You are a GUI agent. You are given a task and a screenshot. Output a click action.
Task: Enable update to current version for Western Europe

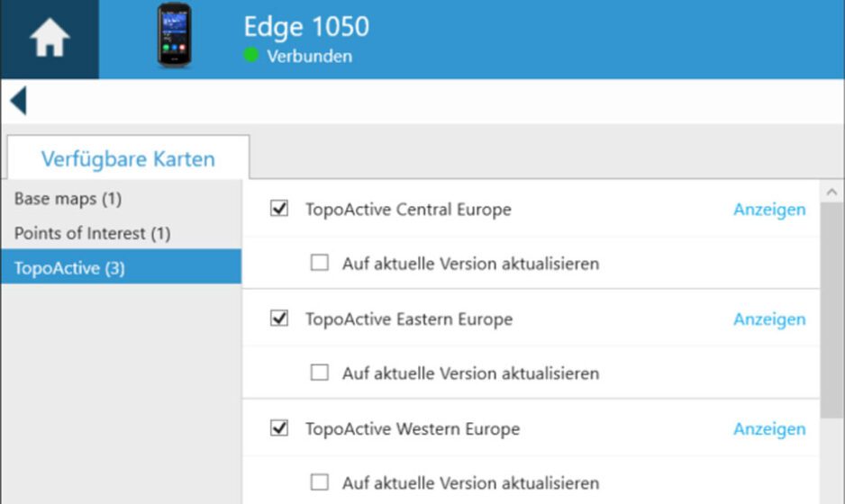pos(320,481)
